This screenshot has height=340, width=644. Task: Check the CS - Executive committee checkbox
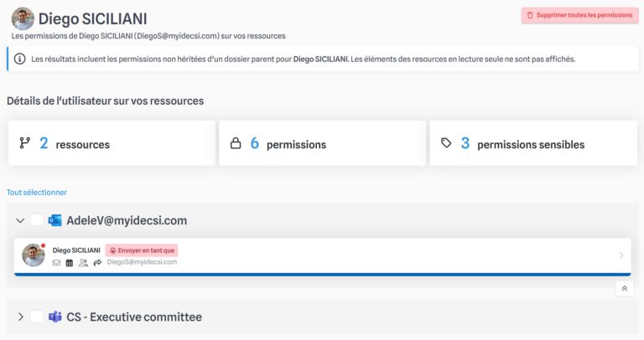point(37,317)
